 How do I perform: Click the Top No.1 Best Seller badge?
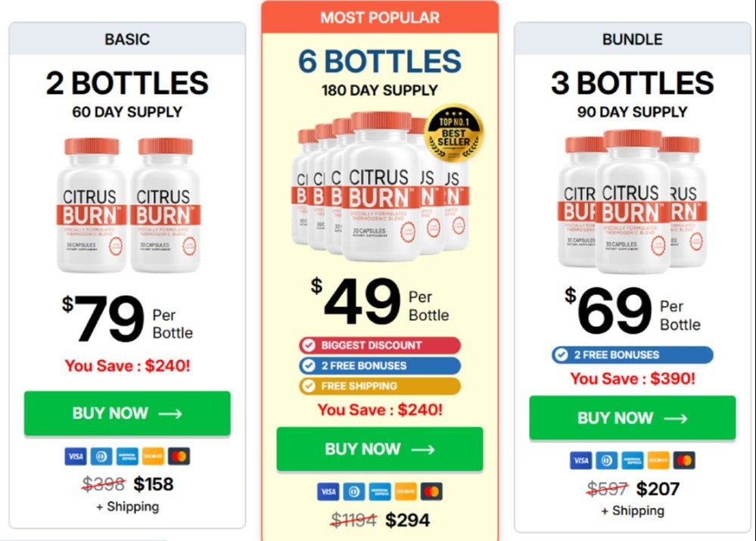[454, 133]
